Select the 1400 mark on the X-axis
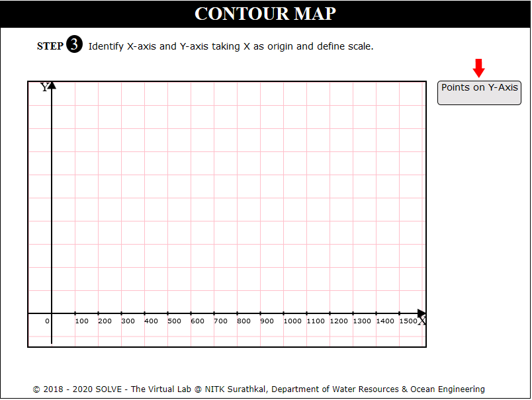 [x=385, y=321]
